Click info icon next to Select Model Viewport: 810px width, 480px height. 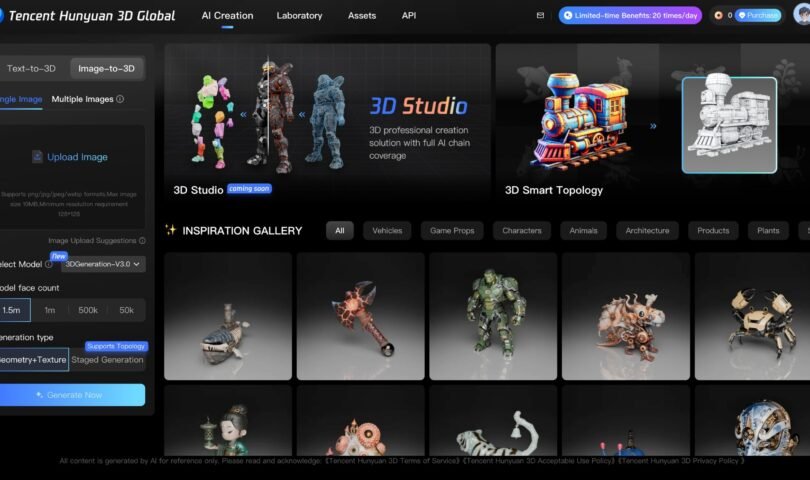click(x=49, y=265)
